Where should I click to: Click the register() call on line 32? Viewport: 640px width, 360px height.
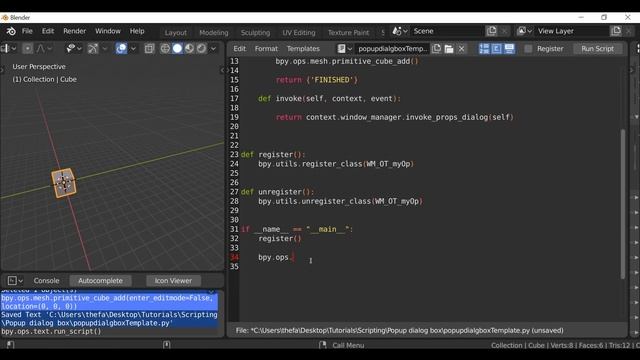point(280,238)
